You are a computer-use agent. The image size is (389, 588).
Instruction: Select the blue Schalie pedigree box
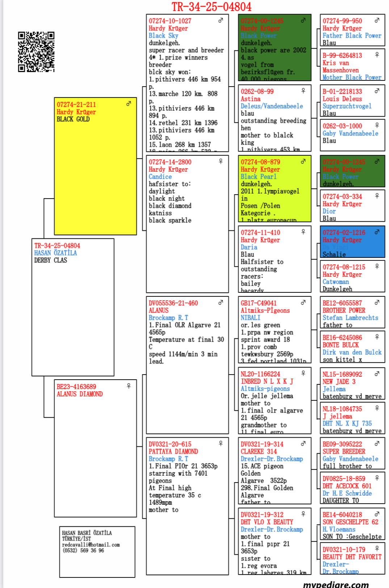tap(352, 242)
